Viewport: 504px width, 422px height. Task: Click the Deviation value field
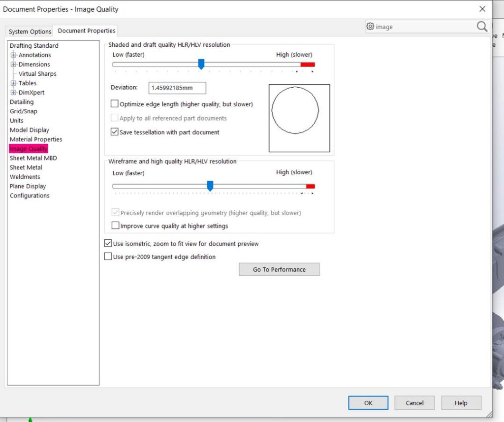click(x=177, y=88)
